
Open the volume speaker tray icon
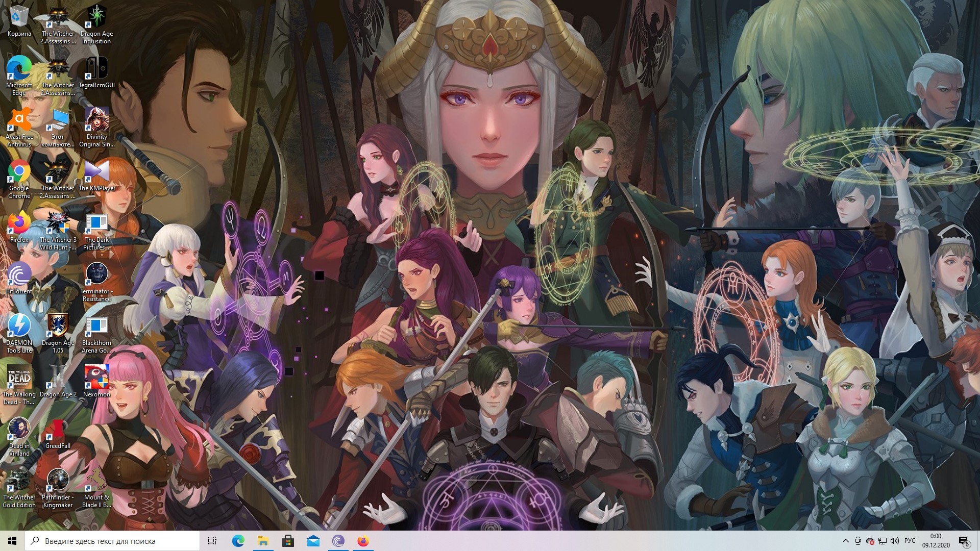coord(895,541)
